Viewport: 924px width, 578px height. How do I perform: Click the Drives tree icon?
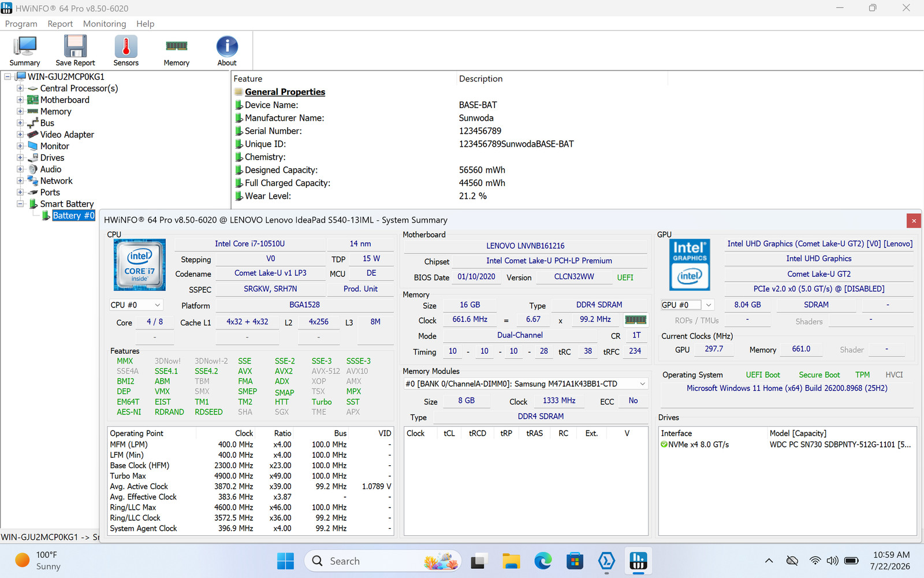[33, 158]
